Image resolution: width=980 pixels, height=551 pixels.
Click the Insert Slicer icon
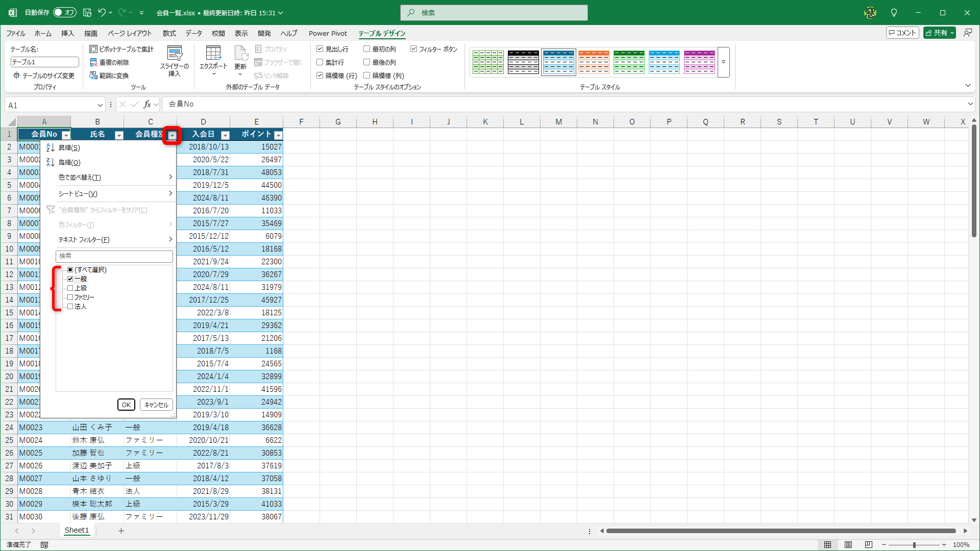pyautogui.click(x=175, y=54)
